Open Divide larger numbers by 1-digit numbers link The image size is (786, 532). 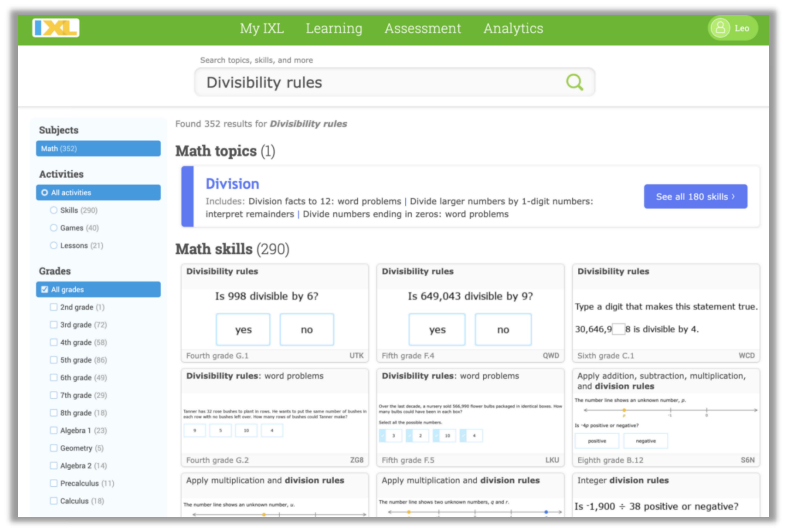(501, 201)
